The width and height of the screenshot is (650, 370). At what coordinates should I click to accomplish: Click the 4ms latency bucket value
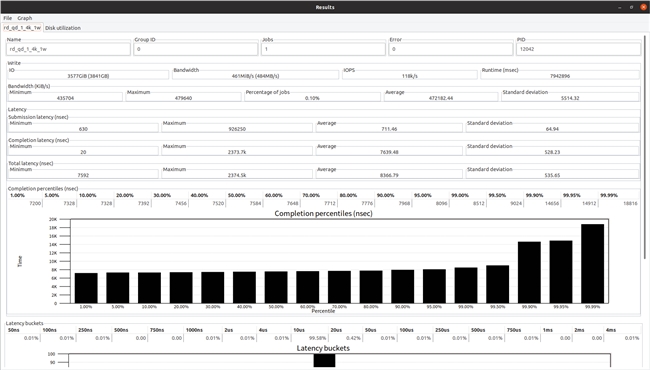coord(632,338)
